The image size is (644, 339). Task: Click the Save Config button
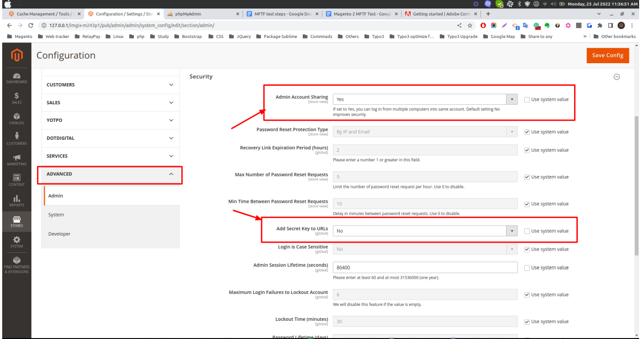coord(608,55)
